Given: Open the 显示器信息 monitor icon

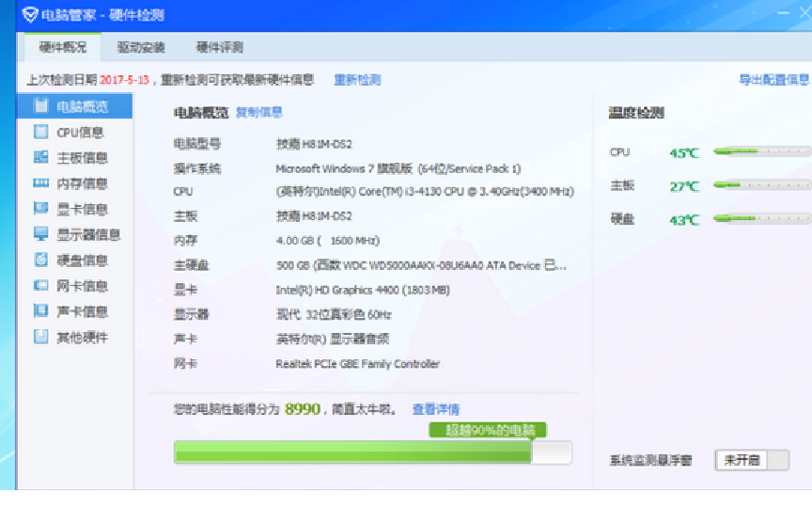Looking at the screenshot, I should click(41, 234).
